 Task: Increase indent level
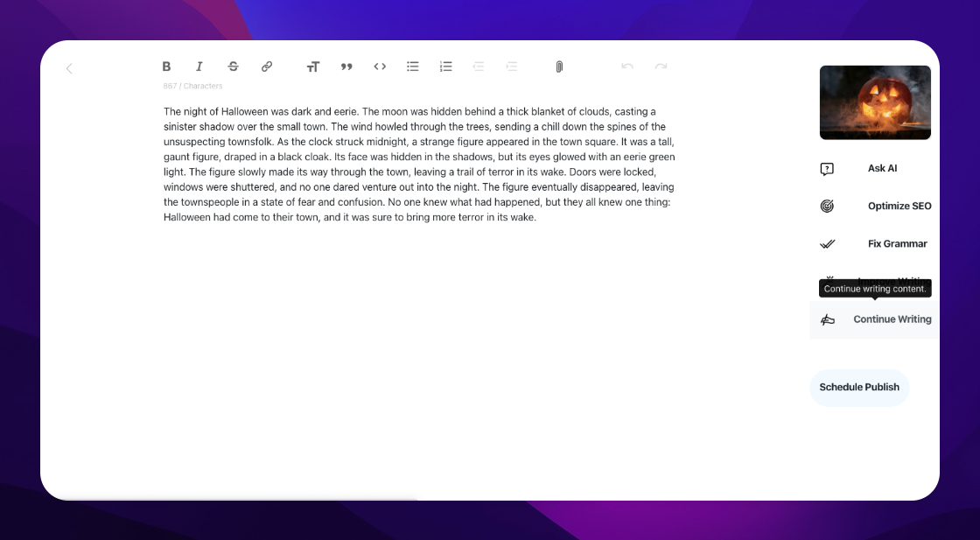tap(512, 67)
